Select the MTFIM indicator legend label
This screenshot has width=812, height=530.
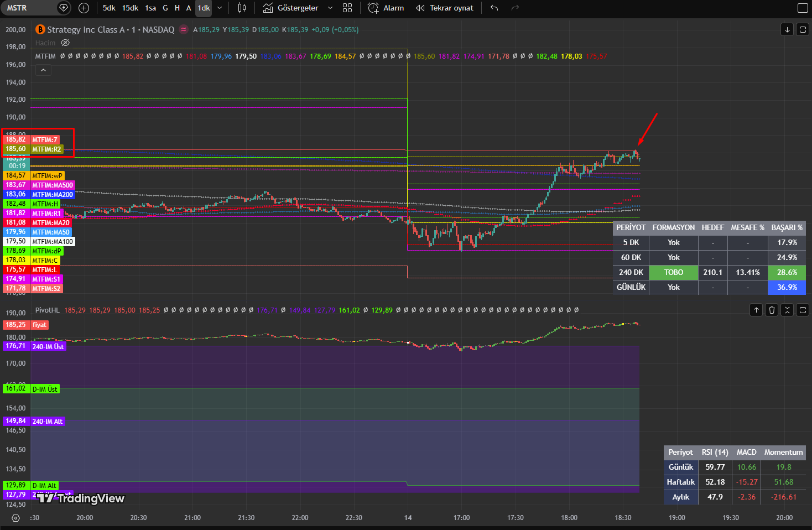point(45,56)
